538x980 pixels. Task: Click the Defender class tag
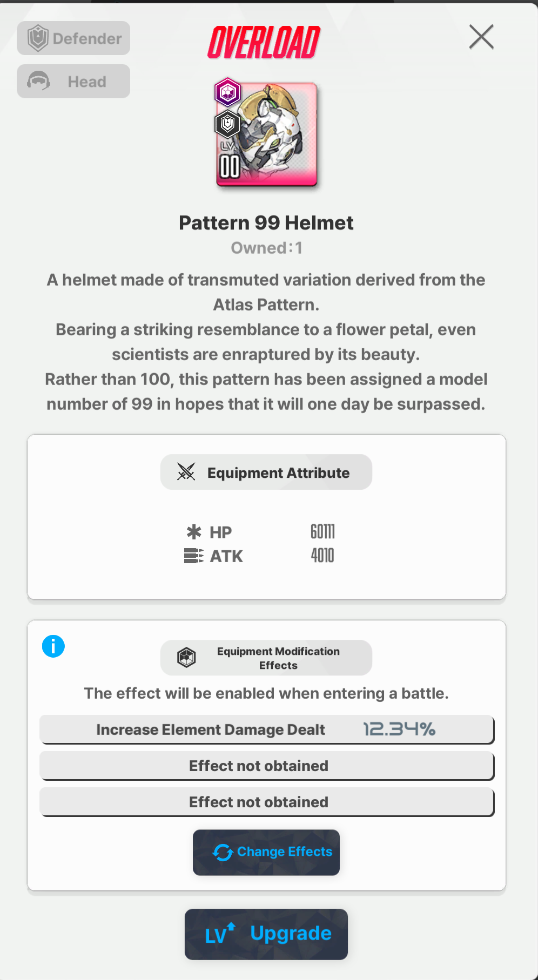point(73,38)
